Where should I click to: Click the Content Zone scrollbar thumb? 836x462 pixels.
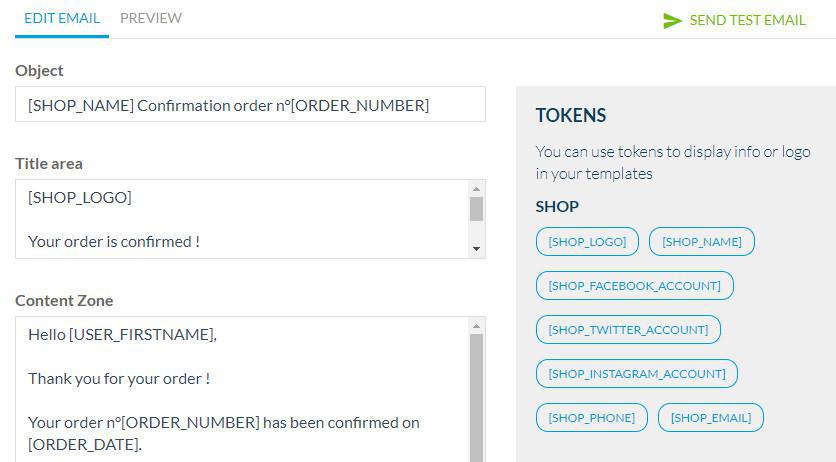pyautogui.click(x=477, y=400)
